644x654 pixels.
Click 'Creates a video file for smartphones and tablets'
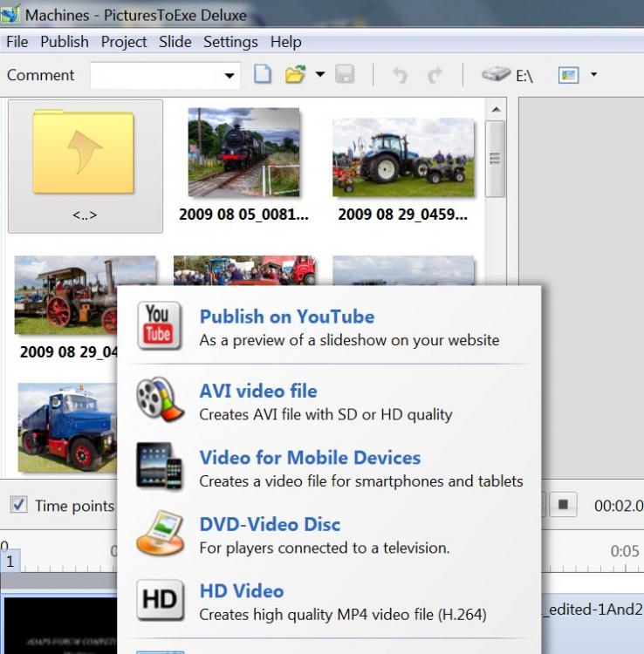361,480
